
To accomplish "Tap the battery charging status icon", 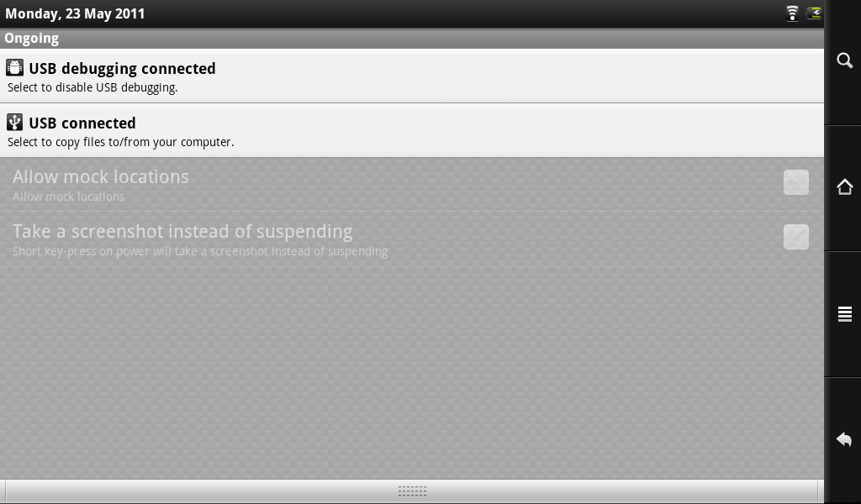I will click(x=814, y=13).
